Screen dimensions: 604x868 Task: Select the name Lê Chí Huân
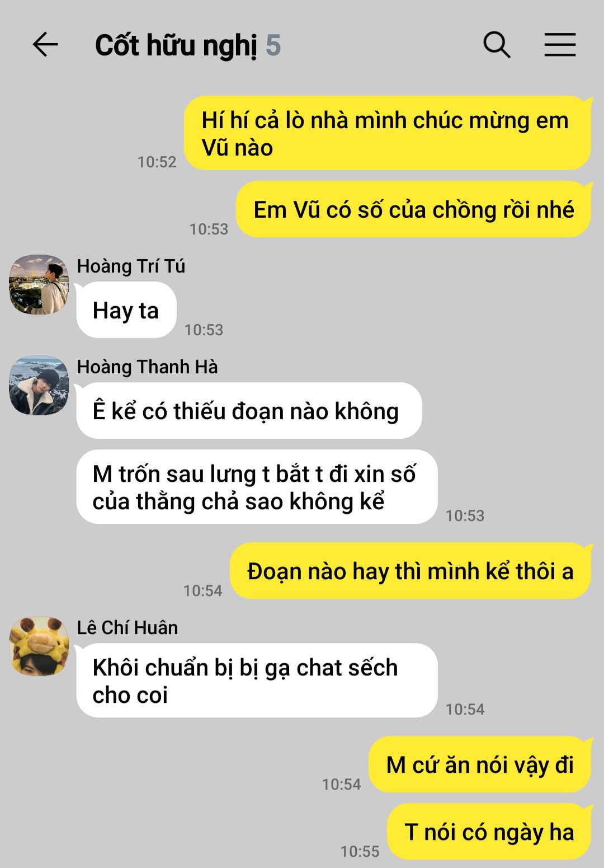(x=128, y=627)
